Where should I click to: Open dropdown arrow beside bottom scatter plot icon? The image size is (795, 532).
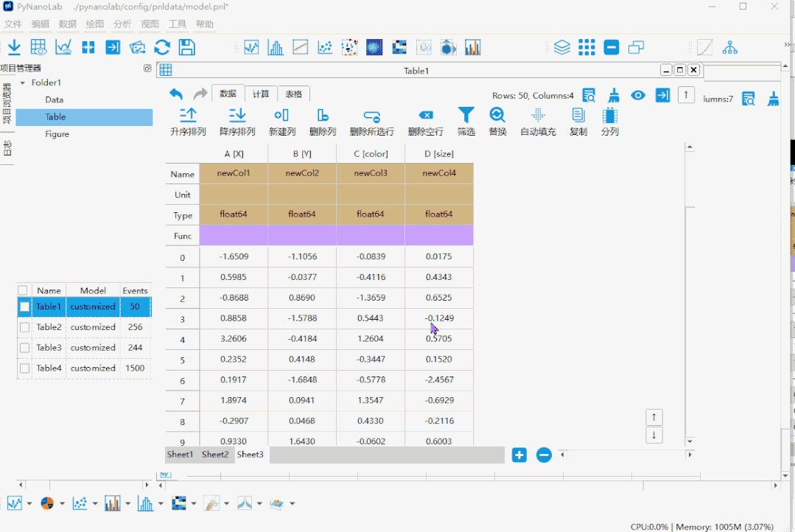pyautogui.click(x=95, y=503)
